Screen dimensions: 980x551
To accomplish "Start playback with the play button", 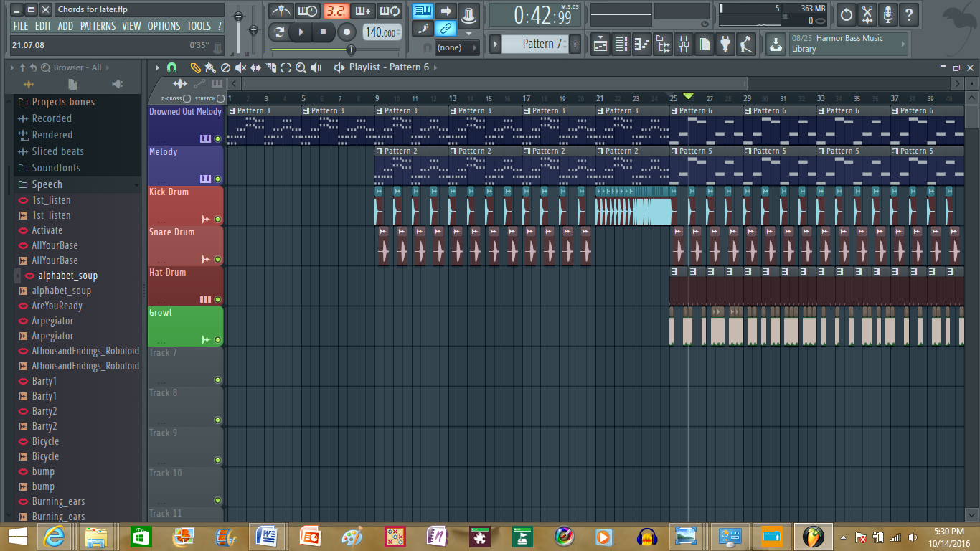I will pos(301,32).
